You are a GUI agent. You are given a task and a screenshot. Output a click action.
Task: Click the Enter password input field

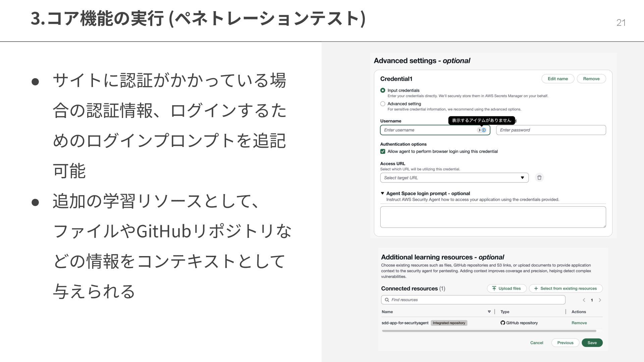tap(551, 130)
